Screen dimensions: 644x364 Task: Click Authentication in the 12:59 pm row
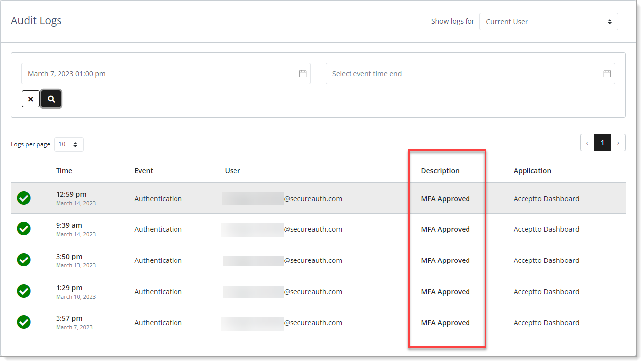(158, 199)
